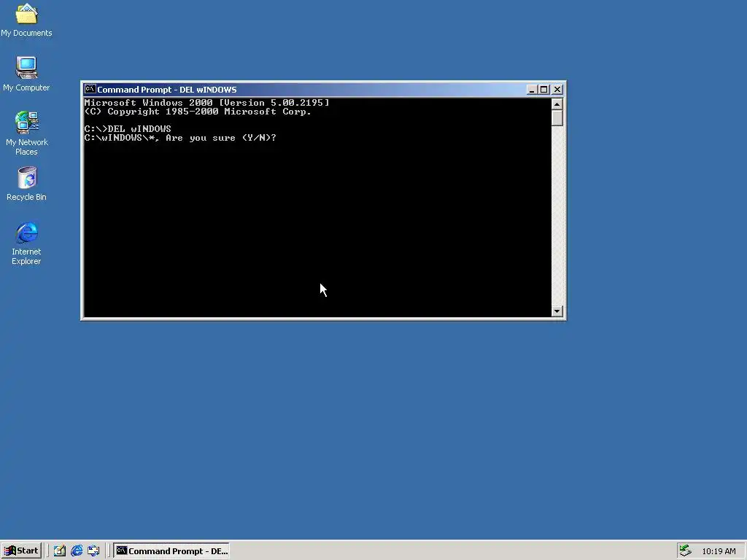Click the 'Are you sure (Y/N)?' prompt line
747x560 pixels.
coord(180,138)
